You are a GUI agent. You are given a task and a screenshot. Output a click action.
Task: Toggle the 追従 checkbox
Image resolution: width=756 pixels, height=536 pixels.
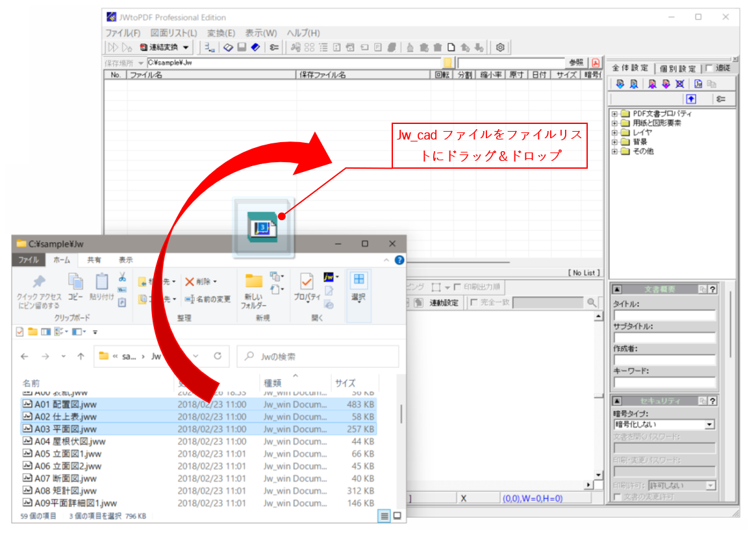coord(709,68)
